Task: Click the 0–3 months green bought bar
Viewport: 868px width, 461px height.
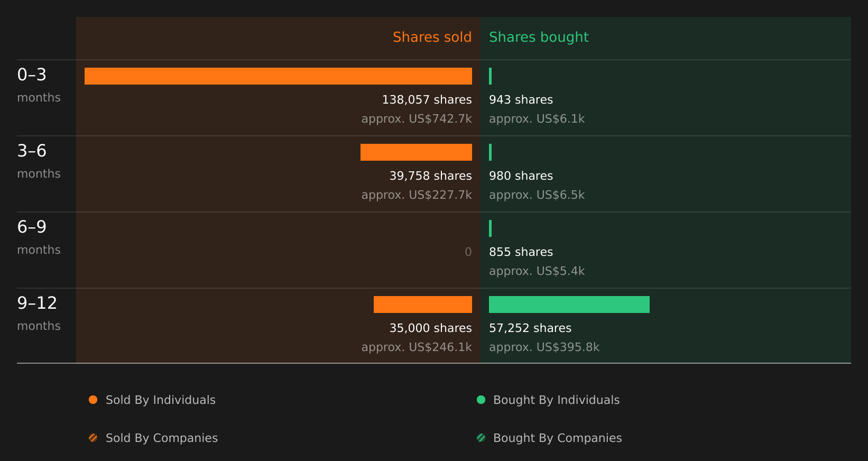Action: point(491,76)
